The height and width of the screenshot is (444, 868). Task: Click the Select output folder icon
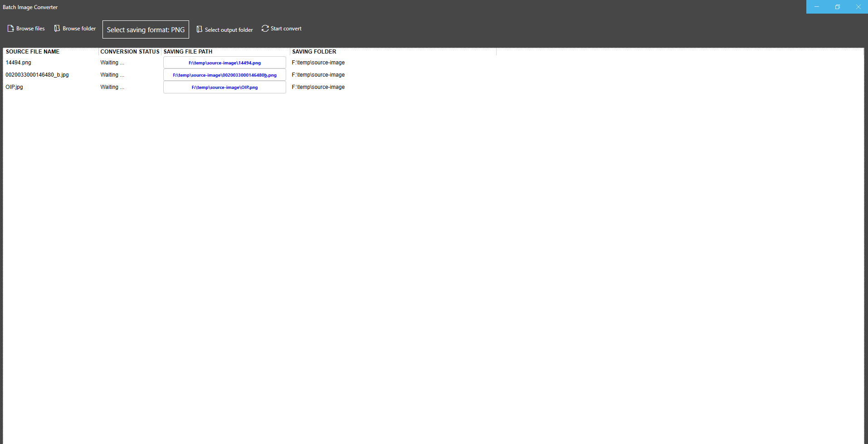pos(200,29)
